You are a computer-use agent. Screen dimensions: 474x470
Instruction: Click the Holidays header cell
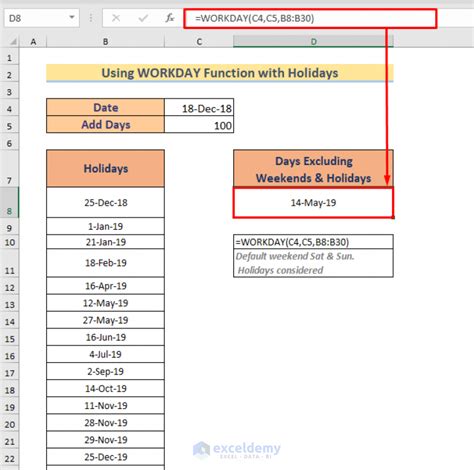105,168
